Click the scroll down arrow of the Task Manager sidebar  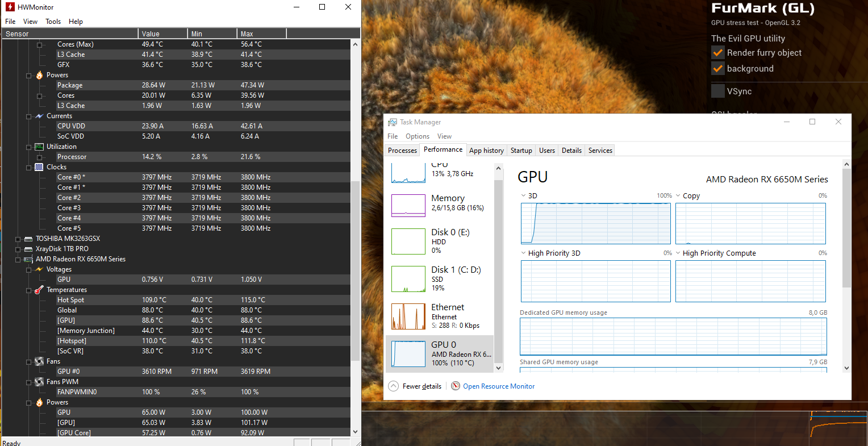point(499,368)
